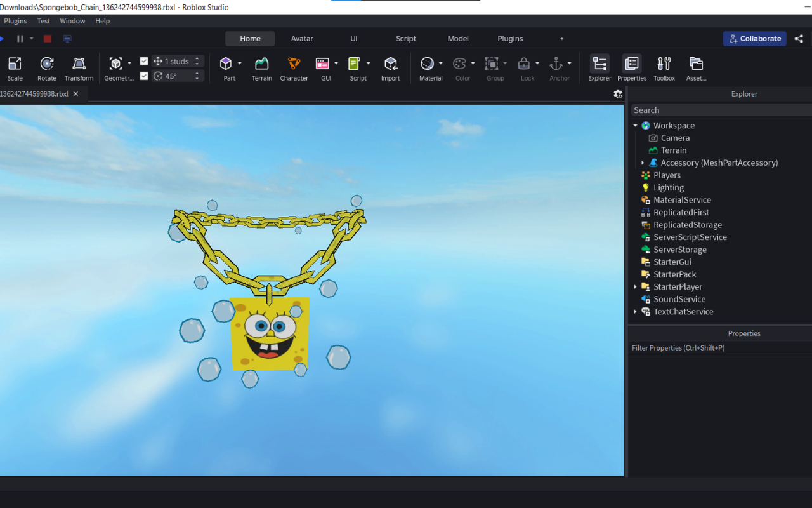This screenshot has height=508, width=812.
Task: Toggle the move snapping checkbox for 1 studs
Action: pos(144,62)
